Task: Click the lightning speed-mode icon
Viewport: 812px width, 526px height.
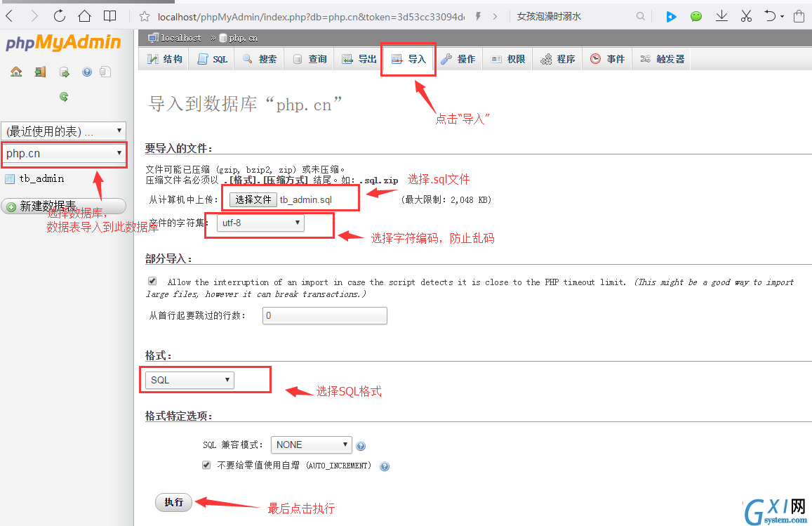Action: [478, 17]
